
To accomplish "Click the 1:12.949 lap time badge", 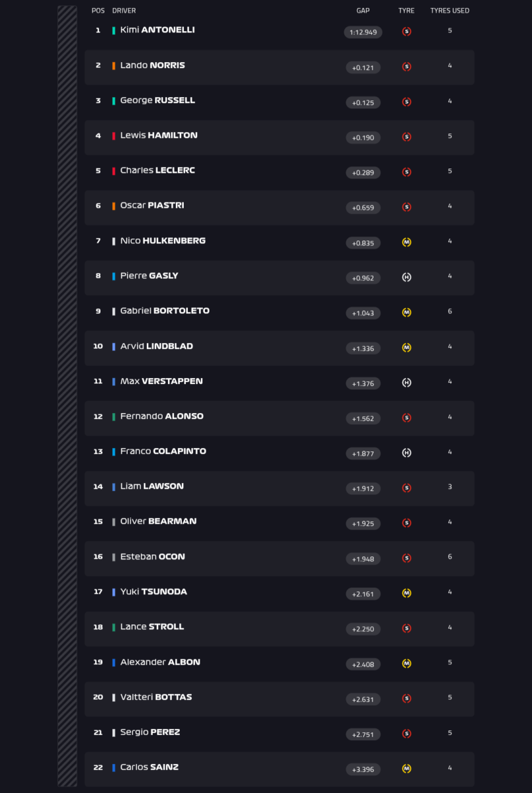I will (363, 32).
